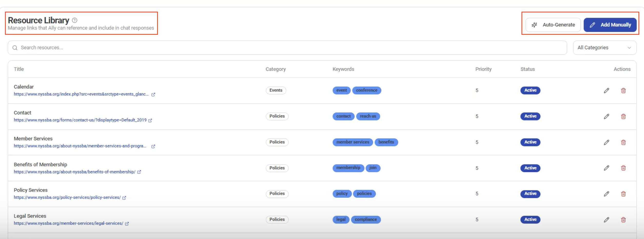This screenshot has height=239, width=644.
Task: Delete the Benefits of Membership resource
Action: coord(623,168)
